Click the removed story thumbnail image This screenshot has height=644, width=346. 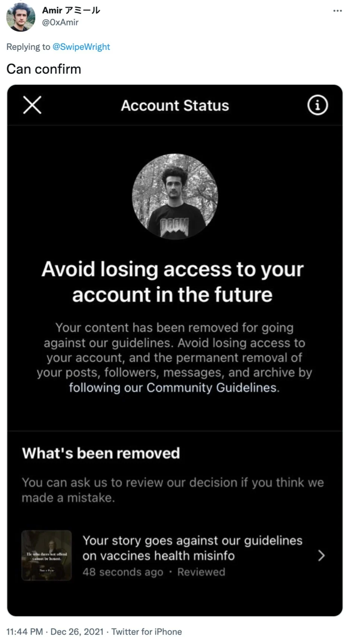tap(47, 555)
